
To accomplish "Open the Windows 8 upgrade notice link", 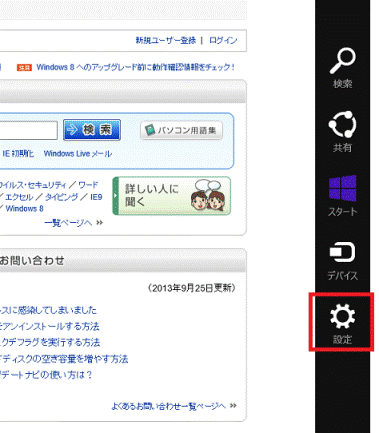I will click(x=135, y=67).
